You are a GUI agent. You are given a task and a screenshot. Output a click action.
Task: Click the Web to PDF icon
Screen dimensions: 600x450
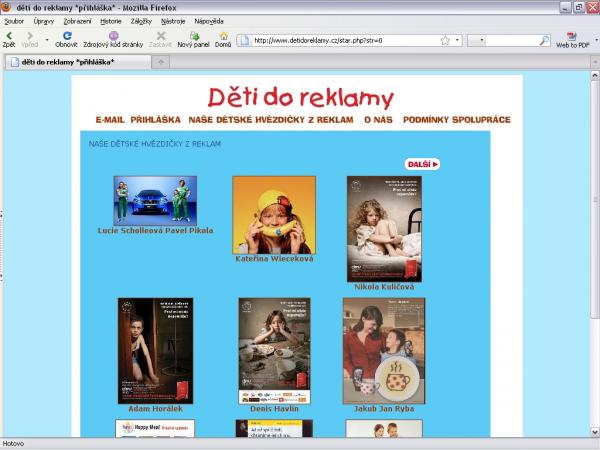572,36
